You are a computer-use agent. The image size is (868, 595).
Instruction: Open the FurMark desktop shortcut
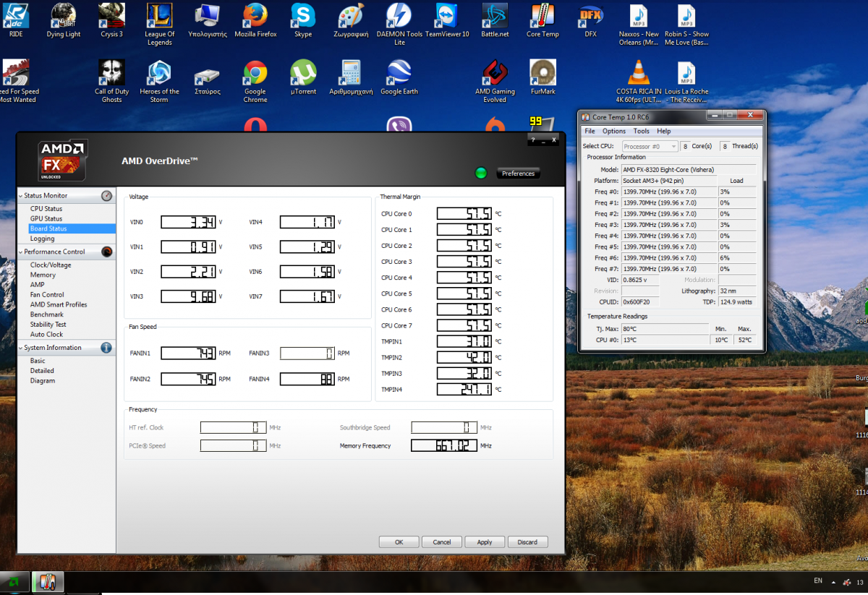(542, 78)
